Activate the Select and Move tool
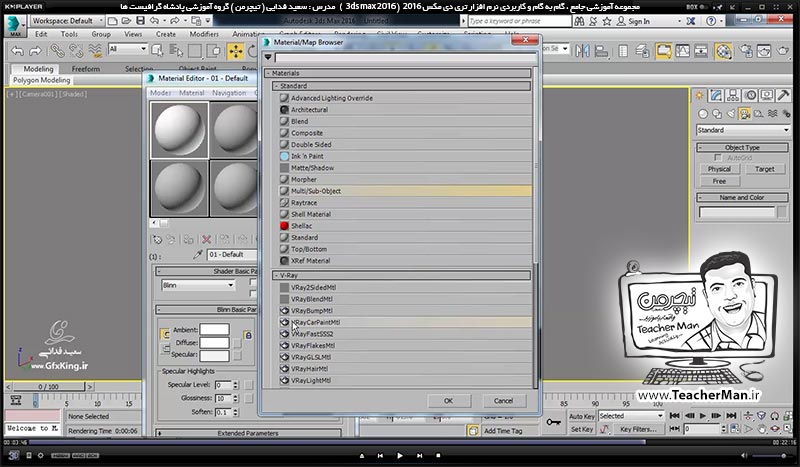The image size is (800, 467). click(x=236, y=51)
